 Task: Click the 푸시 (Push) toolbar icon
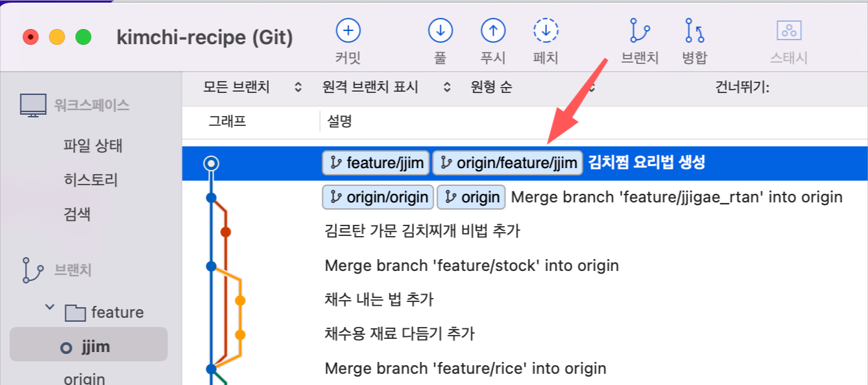(x=493, y=30)
